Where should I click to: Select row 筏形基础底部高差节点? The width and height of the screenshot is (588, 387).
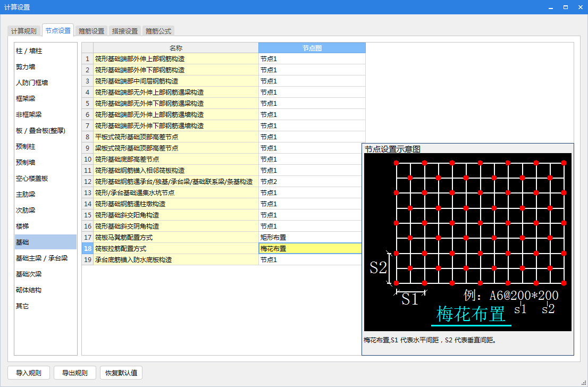click(x=176, y=159)
